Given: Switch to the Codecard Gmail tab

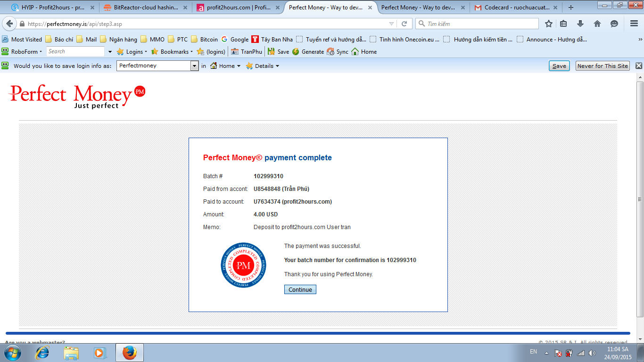Looking at the screenshot, I should pos(517,8).
